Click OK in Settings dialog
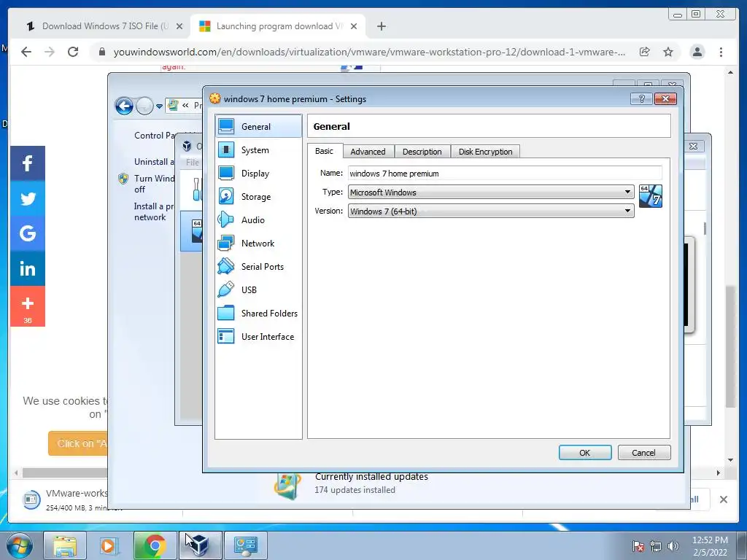The width and height of the screenshot is (747, 560). coord(585,452)
